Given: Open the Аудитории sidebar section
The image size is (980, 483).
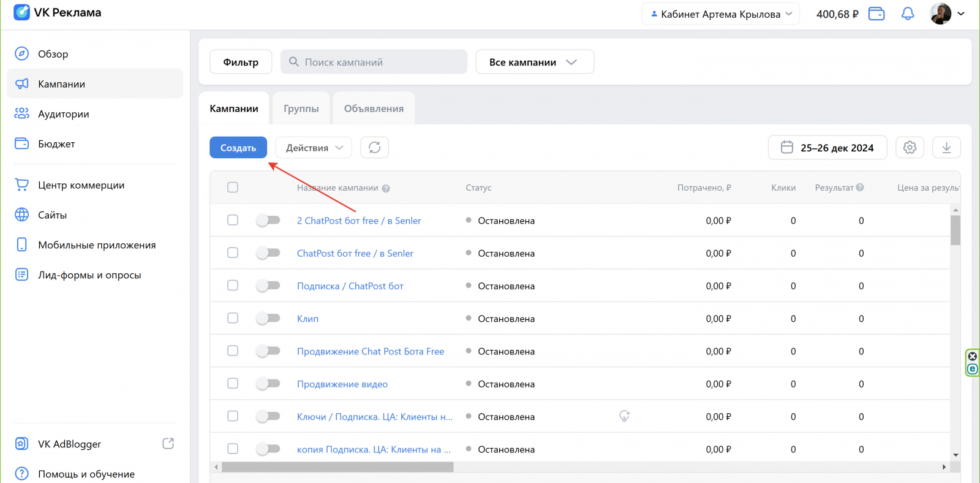Looking at the screenshot, I should point(64,114).
